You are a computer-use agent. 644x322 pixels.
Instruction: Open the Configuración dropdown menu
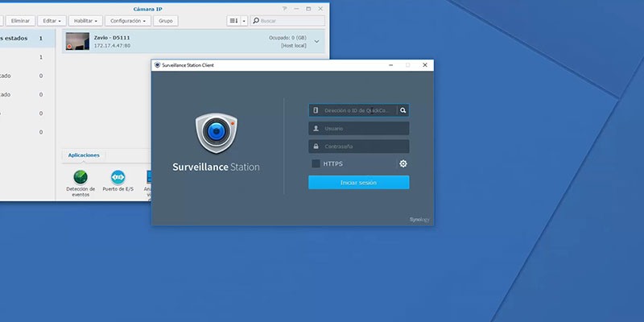tap(128, 21)
